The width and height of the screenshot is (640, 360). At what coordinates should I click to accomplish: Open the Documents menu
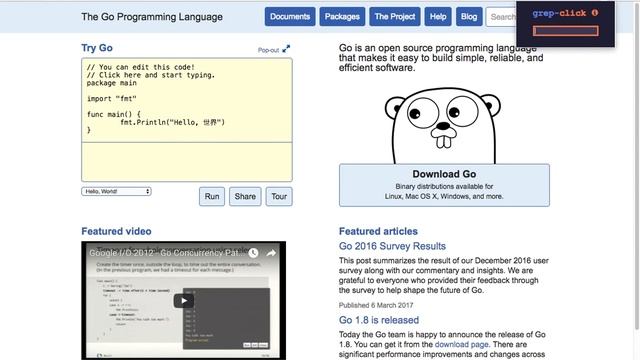[290, 17]
